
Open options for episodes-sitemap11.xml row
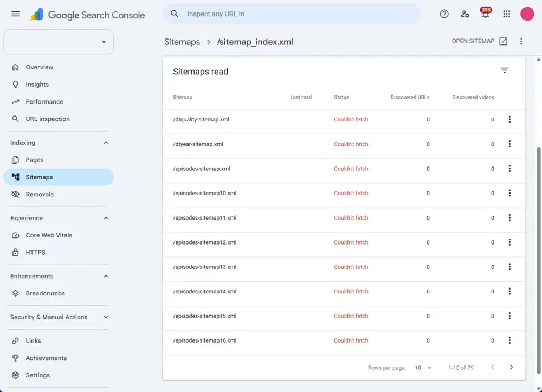(509, 217)
